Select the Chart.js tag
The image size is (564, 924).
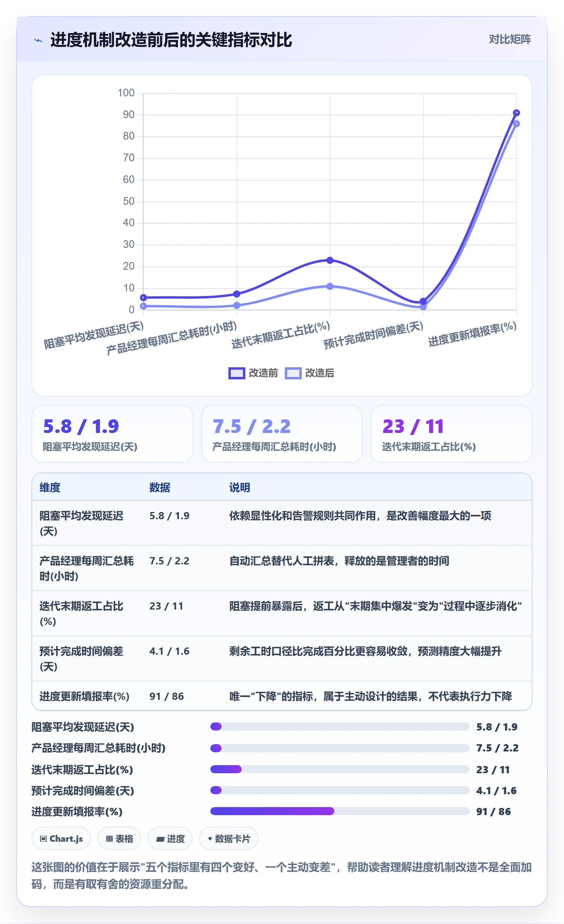tap(61, 839)
